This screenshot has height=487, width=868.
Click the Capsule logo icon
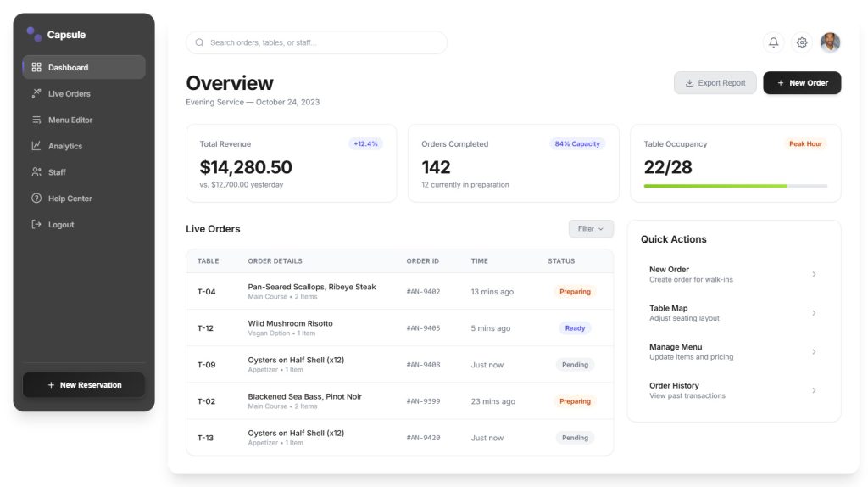click(x=34, y=34)
